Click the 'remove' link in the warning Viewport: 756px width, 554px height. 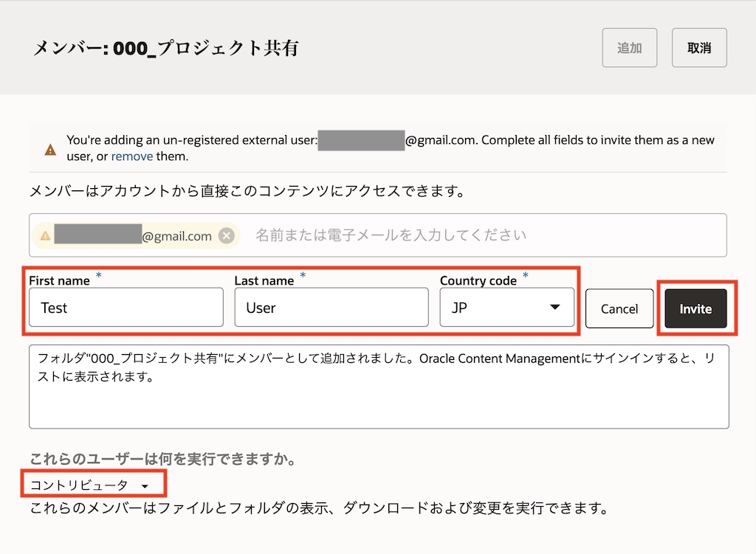click(x=132, y=156)
